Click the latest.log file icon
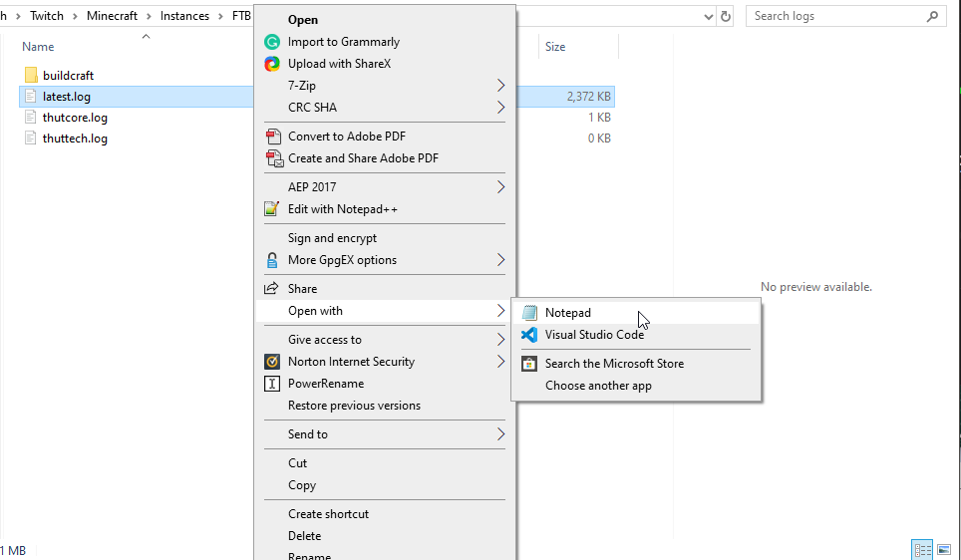Image resolution: width=961 pixels, height=560 pixels. point(31,97)
